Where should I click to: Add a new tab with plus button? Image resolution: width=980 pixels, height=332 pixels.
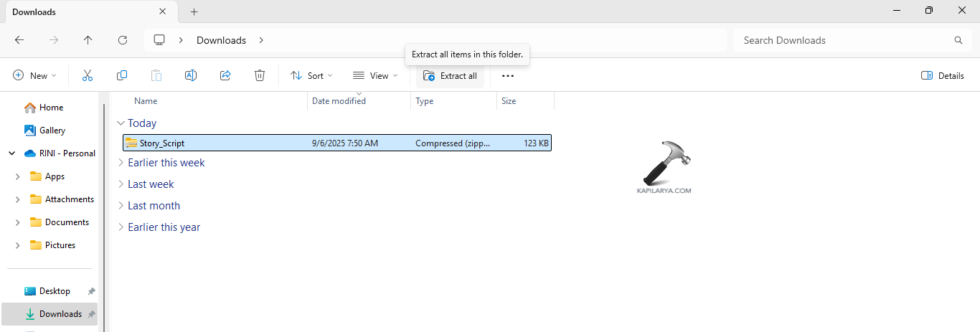pyautogui.click(x=194, y=11)
